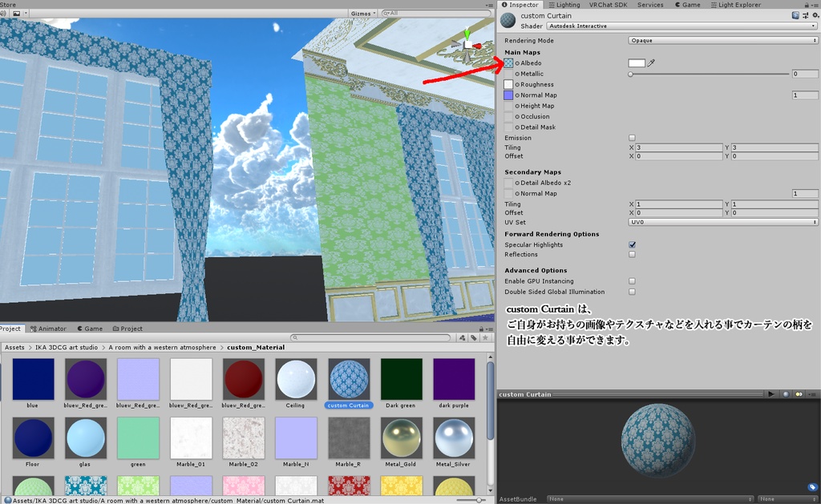821x504 pixels.
Task: Lock the Project window with padlock
Action: [482, 329]
